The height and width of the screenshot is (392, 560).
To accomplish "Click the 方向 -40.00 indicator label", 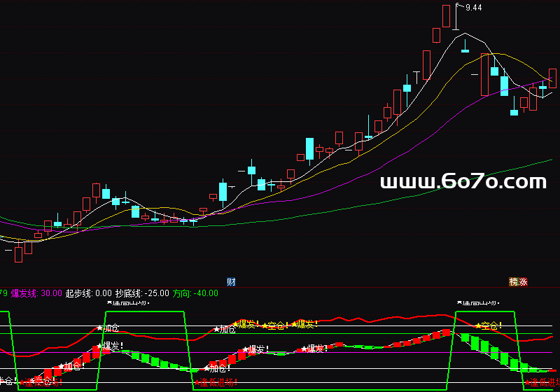I will tap(195, 293).
